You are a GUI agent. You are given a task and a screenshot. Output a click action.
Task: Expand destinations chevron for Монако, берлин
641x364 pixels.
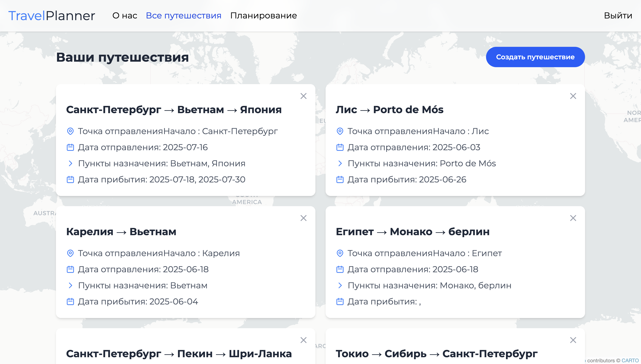(340, 285)
